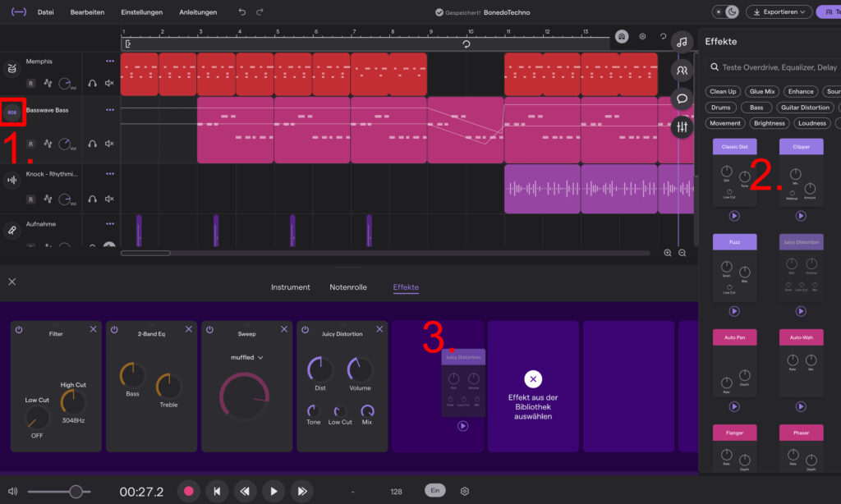Image resolution: width=841 pixels, height=504 pixels.
Task: Select the Brightness effect tag
Action: (x=769, y=123)
